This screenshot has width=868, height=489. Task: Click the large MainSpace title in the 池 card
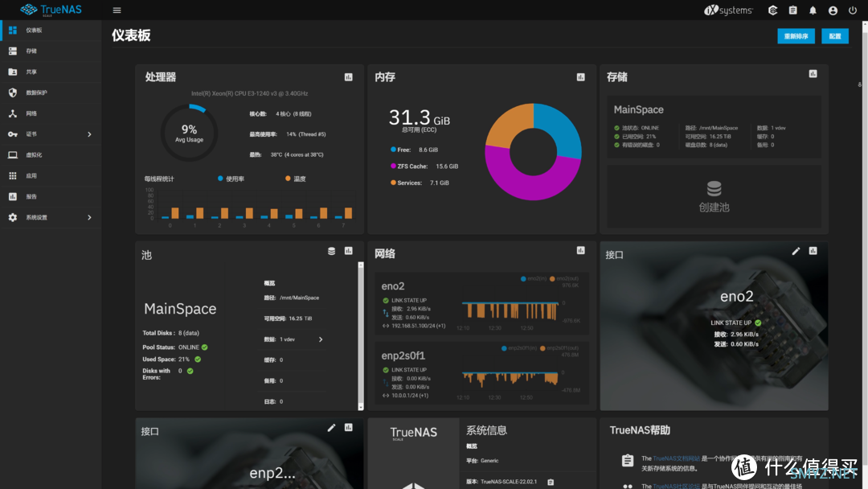(180, 309)
